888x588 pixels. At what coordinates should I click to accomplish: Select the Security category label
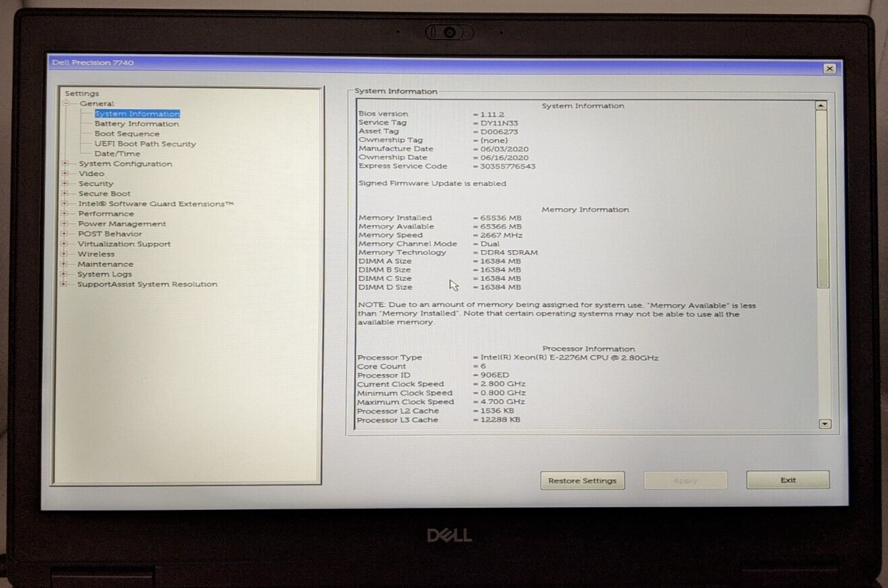[96, 184]
